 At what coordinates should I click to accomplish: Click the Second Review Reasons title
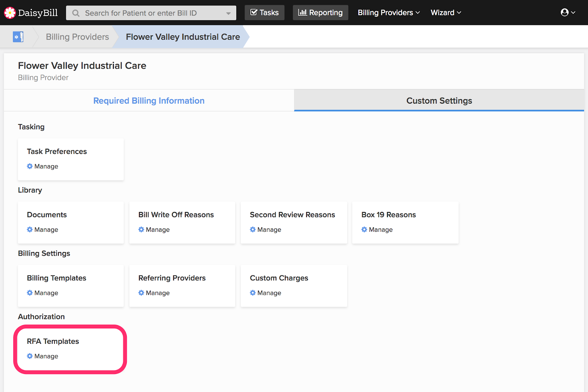coord(293,215)
